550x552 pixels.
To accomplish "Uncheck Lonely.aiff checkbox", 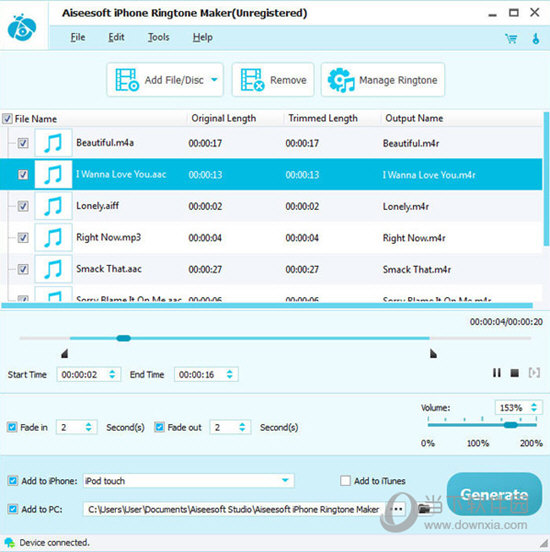I will (23, 206).
